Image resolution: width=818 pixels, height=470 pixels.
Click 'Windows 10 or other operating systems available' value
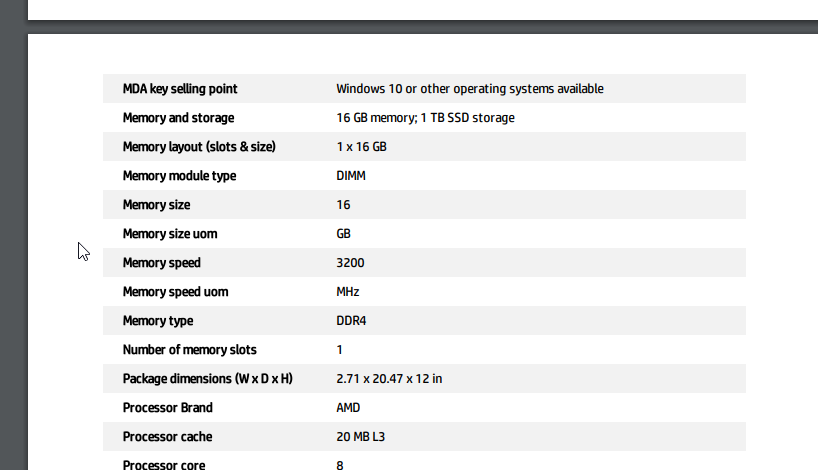click(x=470, y=89)
